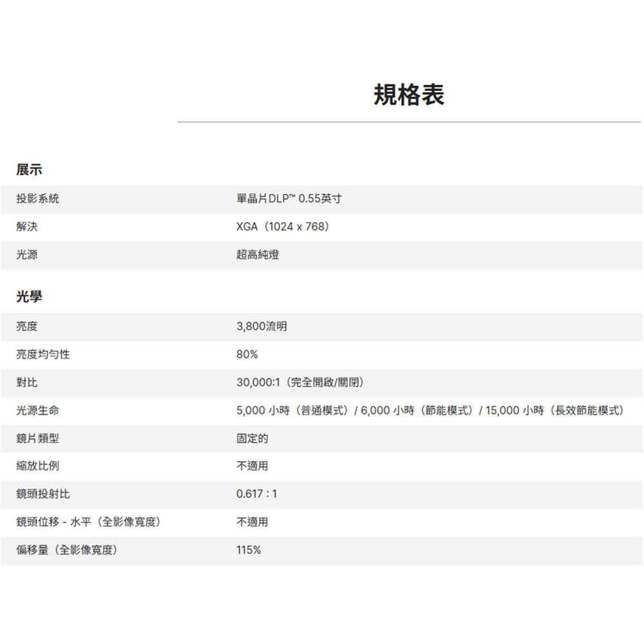644x644 pixels.
Task: Select the 光學 section header
Action: point(30,297)
